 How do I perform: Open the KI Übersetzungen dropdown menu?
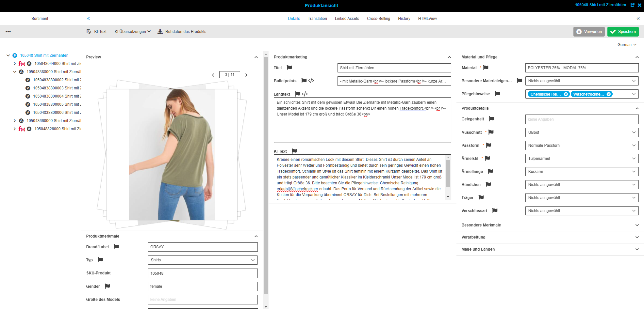[133, 32]
